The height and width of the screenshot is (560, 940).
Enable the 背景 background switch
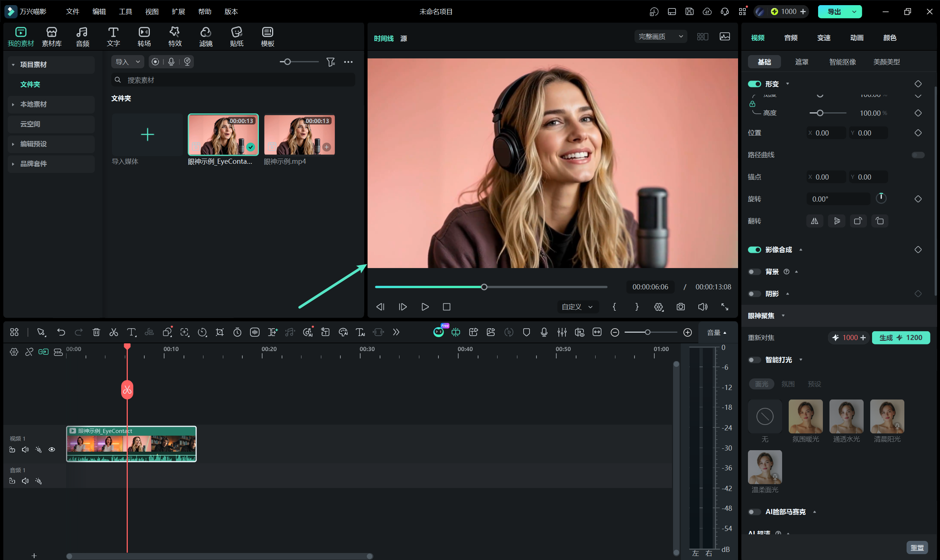point(755,272)
